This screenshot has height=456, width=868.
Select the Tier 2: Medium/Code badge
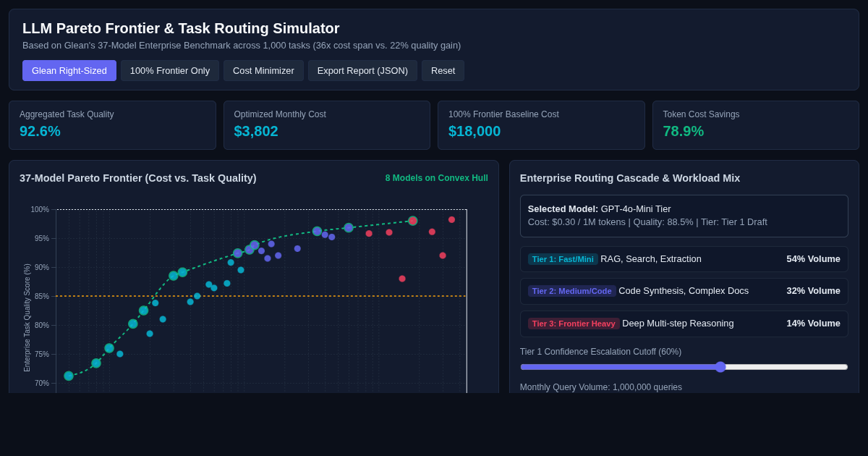(571, 291)
